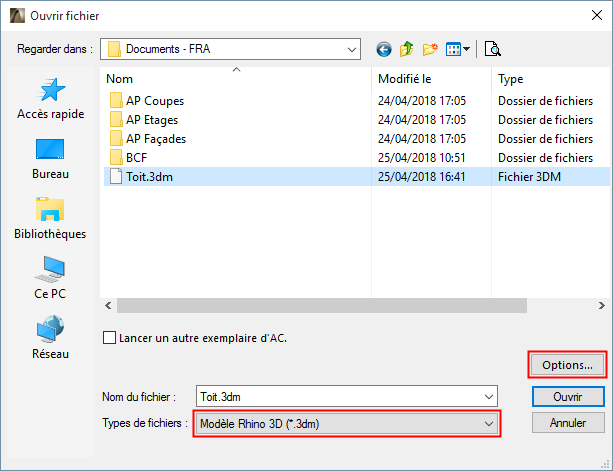Open Bibliothèques in the sidebar
This screenshot has height=471, width=613.
50,218
